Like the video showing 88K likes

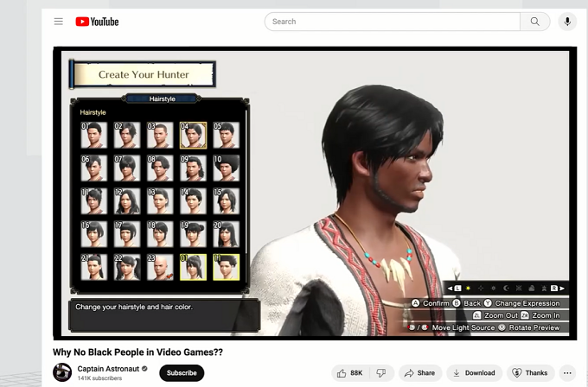pyautogui.click(x=350, y=373)
